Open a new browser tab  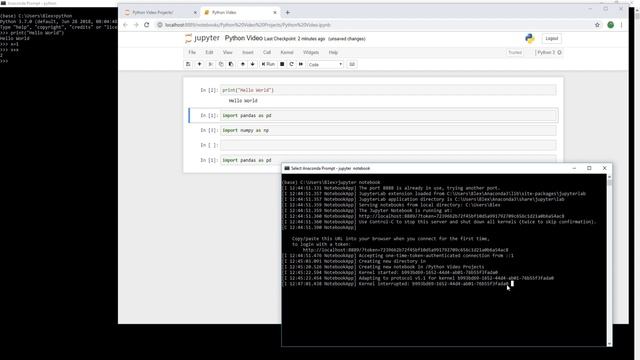tap(287, 13)
